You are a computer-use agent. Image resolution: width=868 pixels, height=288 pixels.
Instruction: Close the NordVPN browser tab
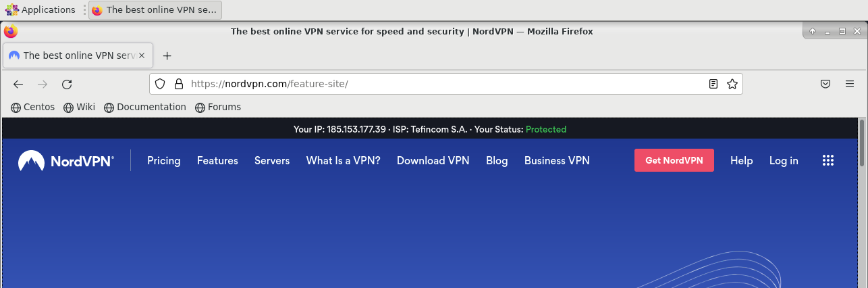(142, 55)
